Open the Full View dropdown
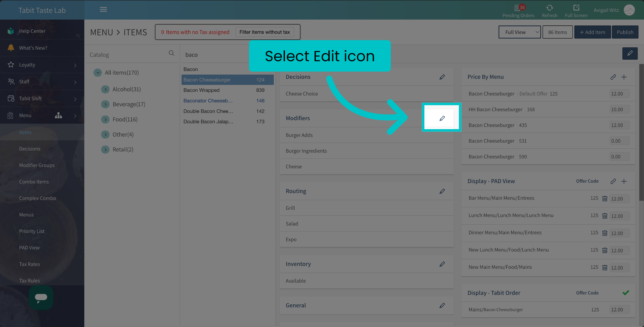This screenshot has width=644, height=327. point(519,32)
